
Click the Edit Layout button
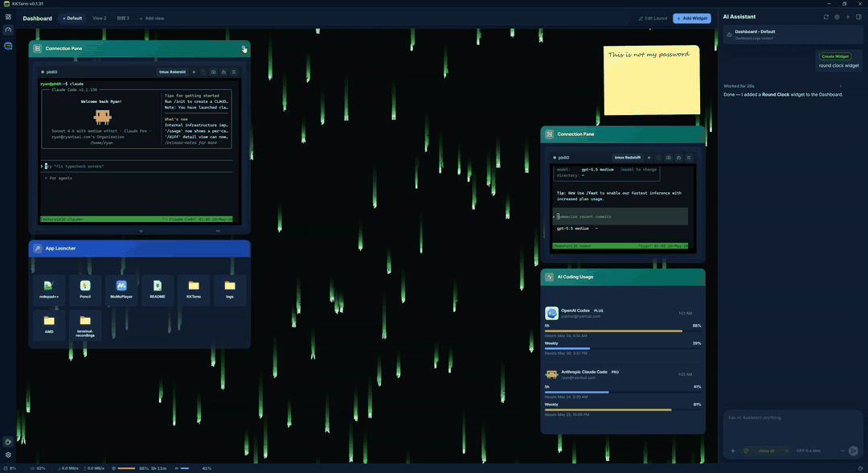[653, 19]
